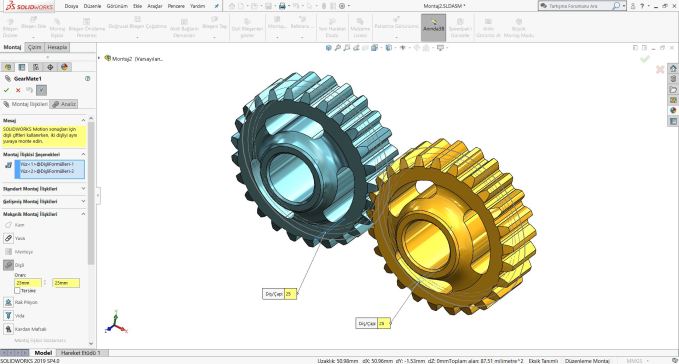Open the Dosya menu
This screenshot has width=679, height=364.
pyautogui.click(x=71, y=6)
